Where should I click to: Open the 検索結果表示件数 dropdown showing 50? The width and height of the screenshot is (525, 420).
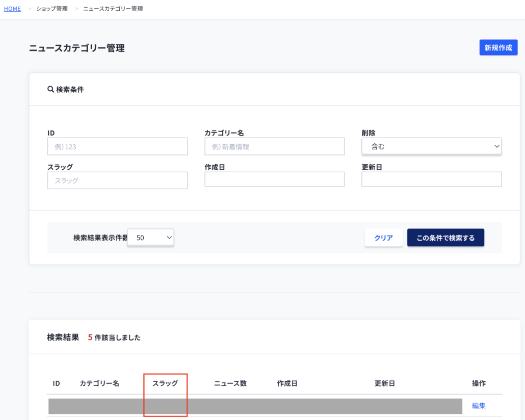[151, 238]
